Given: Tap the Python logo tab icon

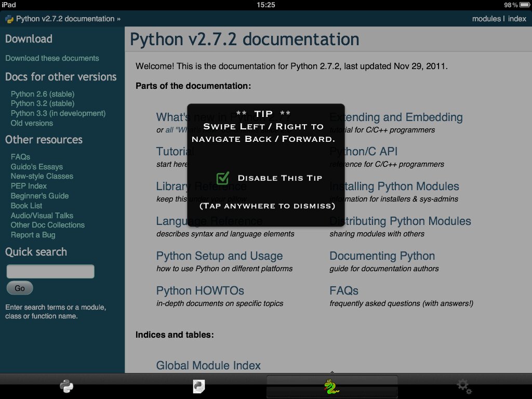Looking at the screenshot, I should coord(66,386).
